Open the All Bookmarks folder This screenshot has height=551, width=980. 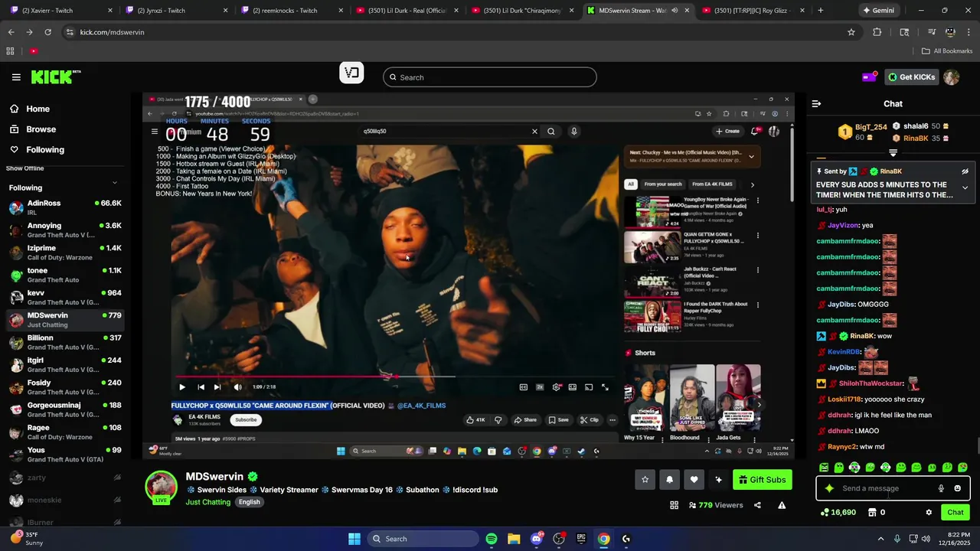coord(947,51)
